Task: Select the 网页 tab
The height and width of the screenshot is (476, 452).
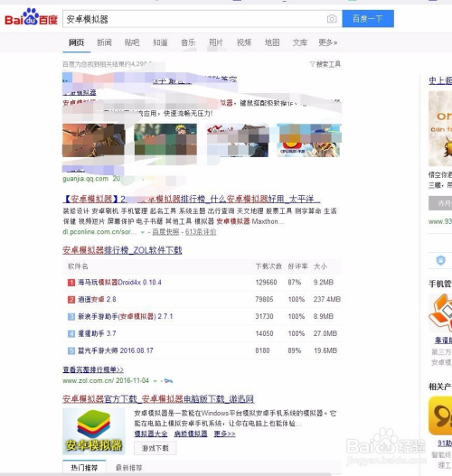Action: point(76,42)
